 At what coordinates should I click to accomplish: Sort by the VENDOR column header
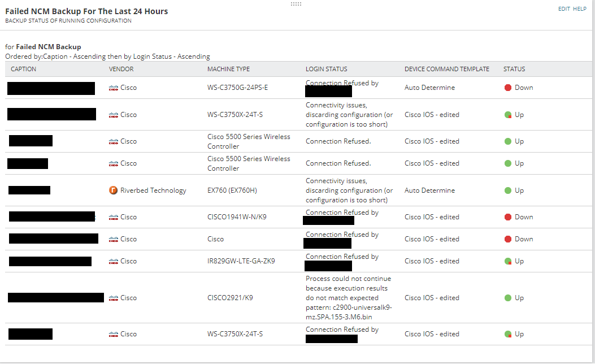coord(121,69)
